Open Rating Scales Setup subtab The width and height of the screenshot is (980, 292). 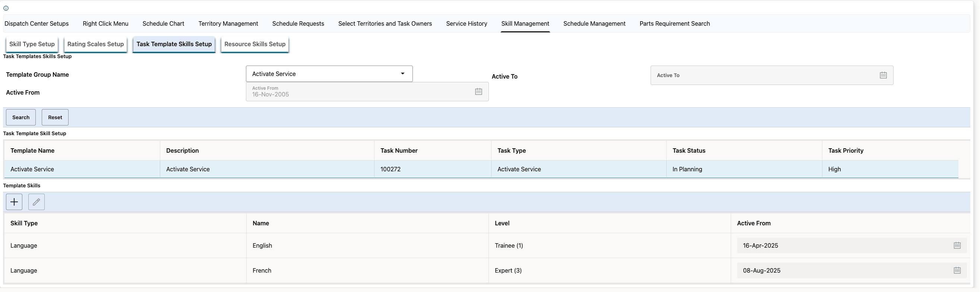pyautogui.click(x=95, y=44)
